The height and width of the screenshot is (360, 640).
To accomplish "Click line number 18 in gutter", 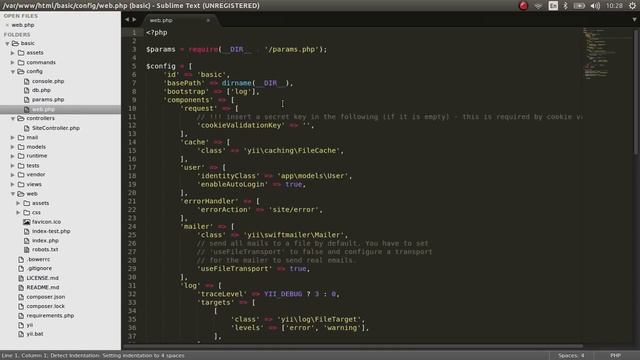I will tap(132, 176).
